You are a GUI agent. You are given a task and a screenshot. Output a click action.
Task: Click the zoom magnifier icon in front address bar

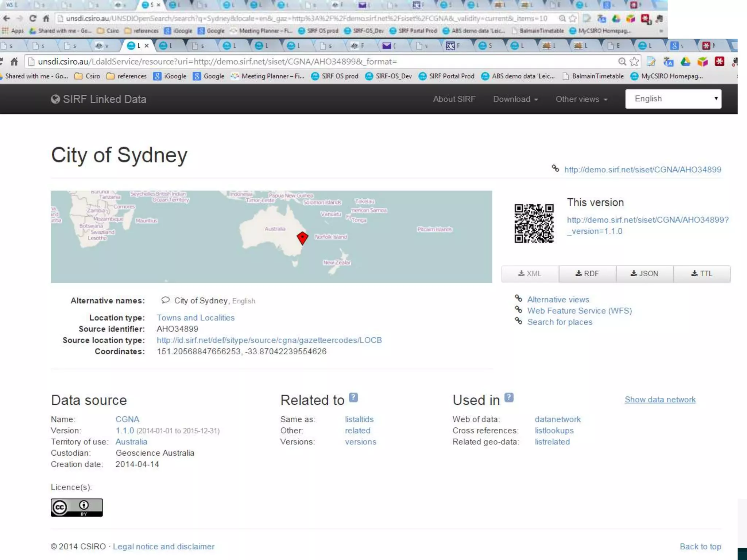pos(622,62)
